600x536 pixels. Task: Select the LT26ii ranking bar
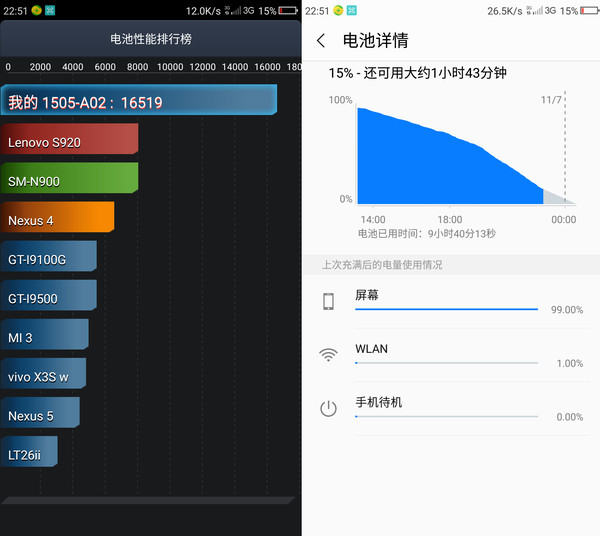(29, 451)
